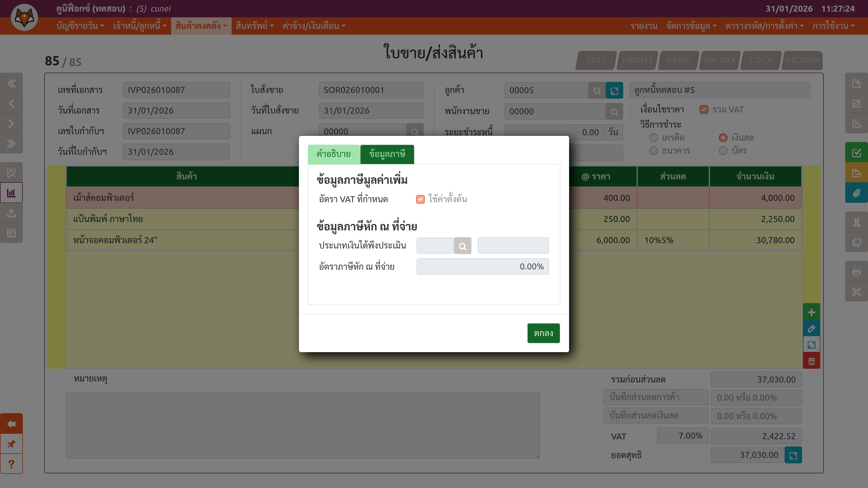Click the withholding tax rate field
This screenshot has width=868, height=488.
pyautogui.click(x=482, y=267)
